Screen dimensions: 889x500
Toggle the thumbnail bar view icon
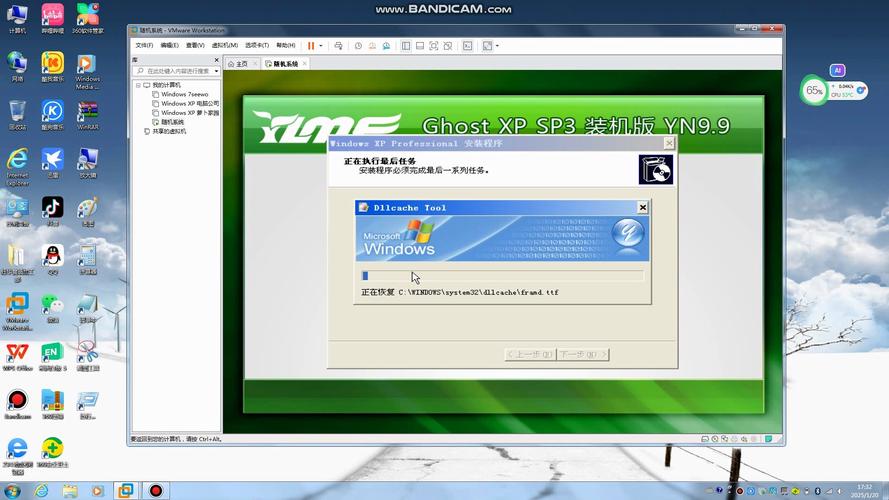pyautogui.click(x=420, y=46)
